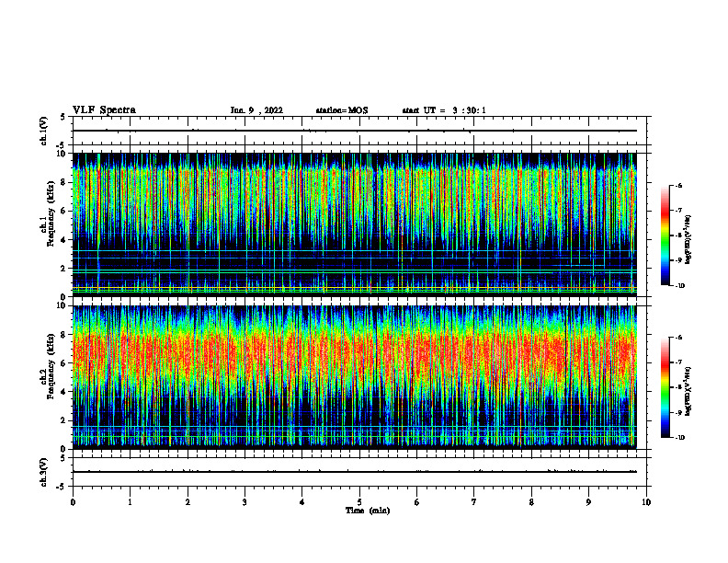This screenshot has width=728, height=563.
Task: Click the '3' tick on time axis
Action: pos(245,502)
